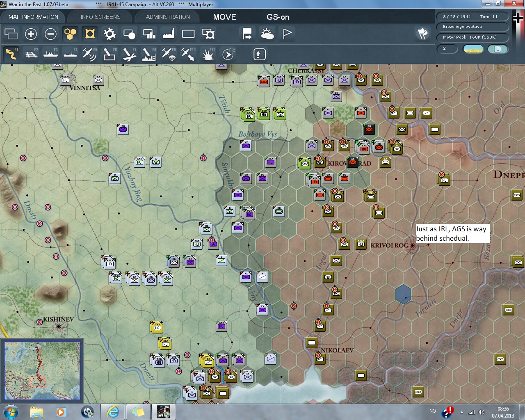This screenshot has width=525, height=420.
Task: Click the German Iron Cross side emblem
Action: (518, 18)
